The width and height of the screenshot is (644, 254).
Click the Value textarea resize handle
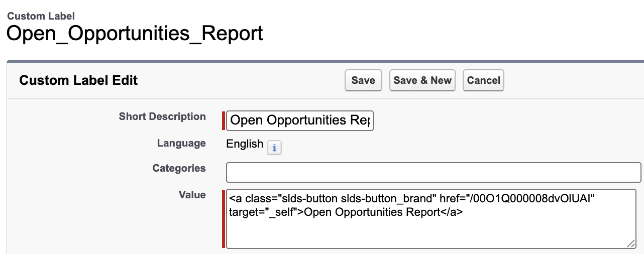[630, 243]
